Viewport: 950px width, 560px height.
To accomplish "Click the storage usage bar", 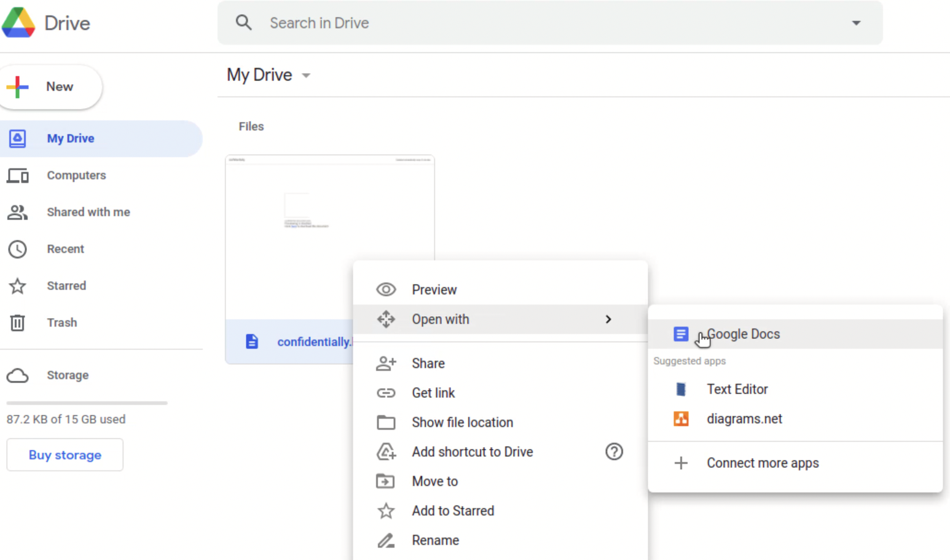I will point(87,403).
